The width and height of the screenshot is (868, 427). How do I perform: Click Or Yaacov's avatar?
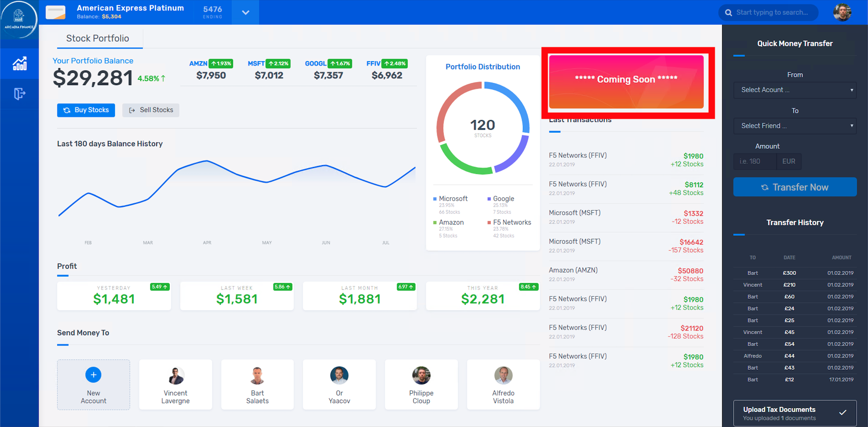coord(339,375)
